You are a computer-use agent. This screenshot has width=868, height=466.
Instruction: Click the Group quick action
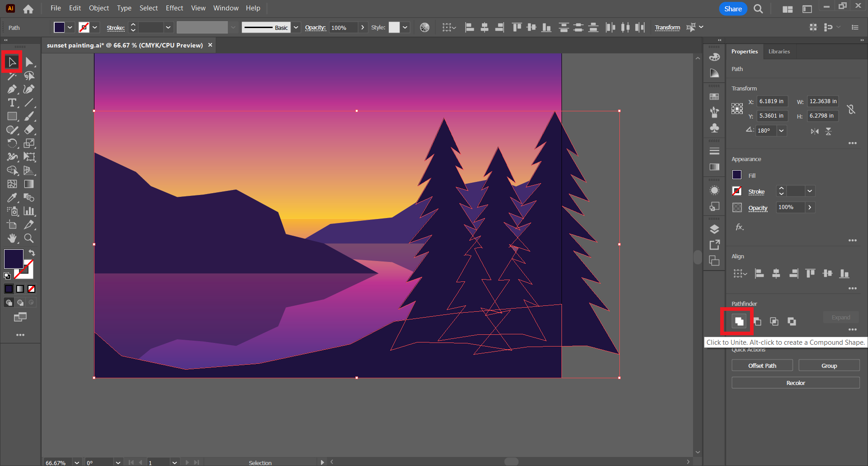click(x=829, y=366)
